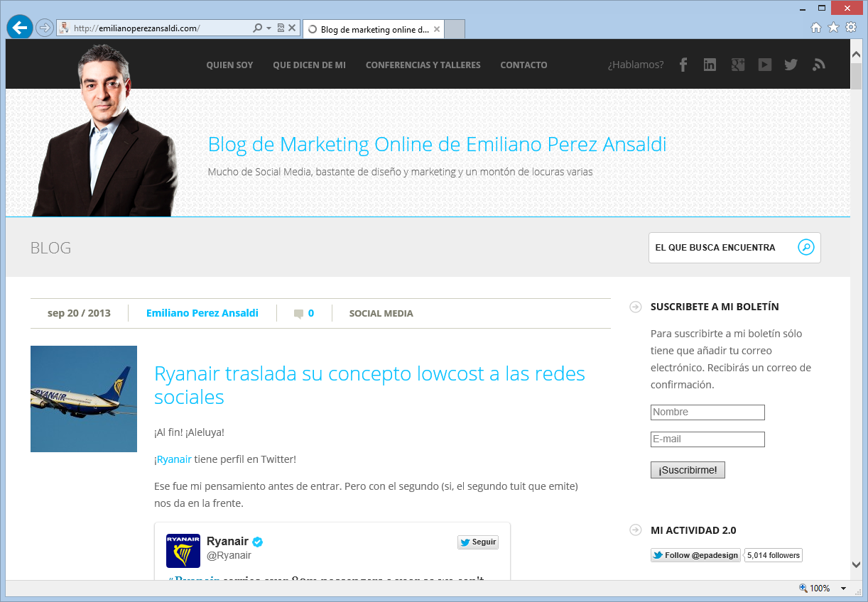Click the Follow @epadesign Twitter button
868x602 pixels.
pos(695,555)
